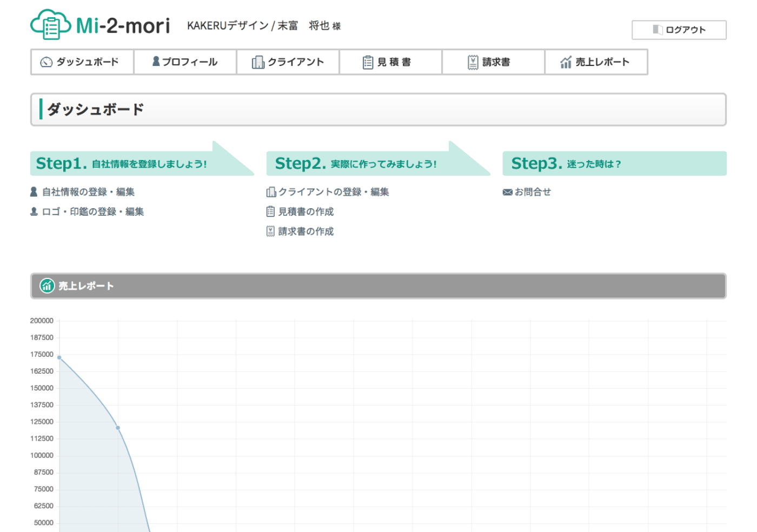This screenshot has width=757, height=532.
Task: Click the ログアウト button
Action: (679, 30)
